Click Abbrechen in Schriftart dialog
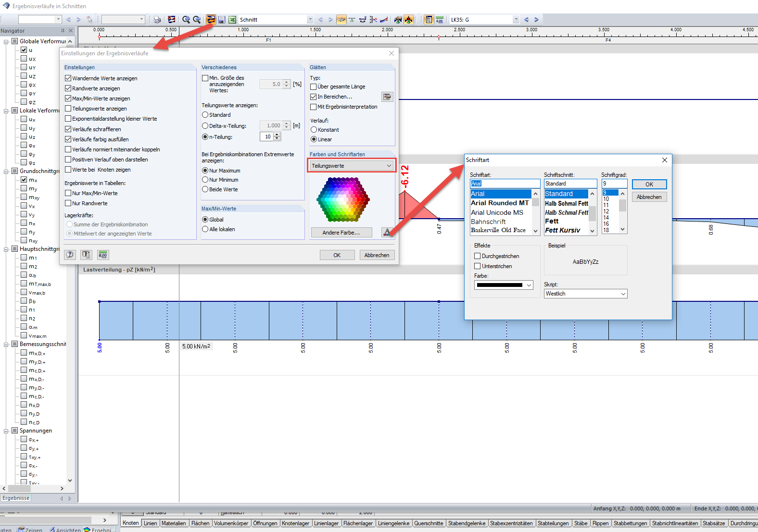758x532 pixels. coord(649,197)
